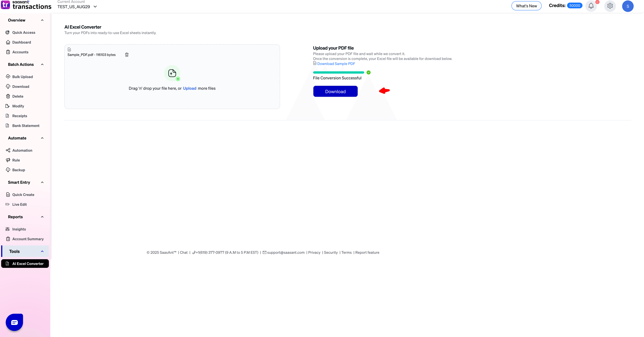Click the Report feature footer link
644x337 pixels.
tap(367, 252)
